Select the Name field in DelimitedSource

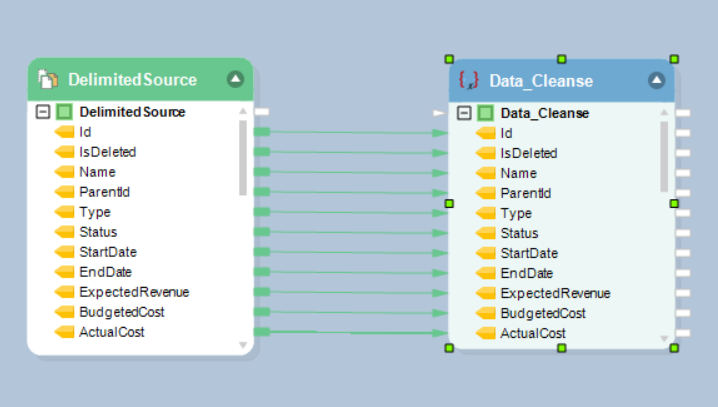coord(97,172)
